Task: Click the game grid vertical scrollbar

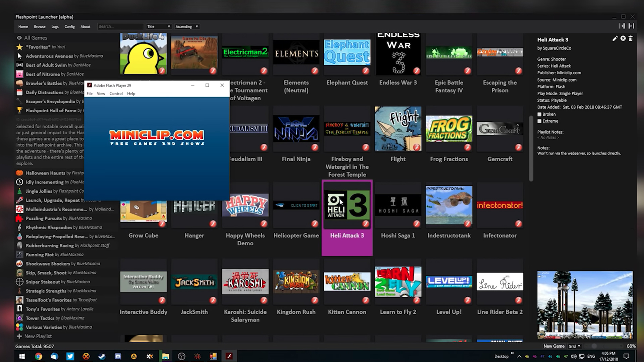Action: click(x=531, y=148)
